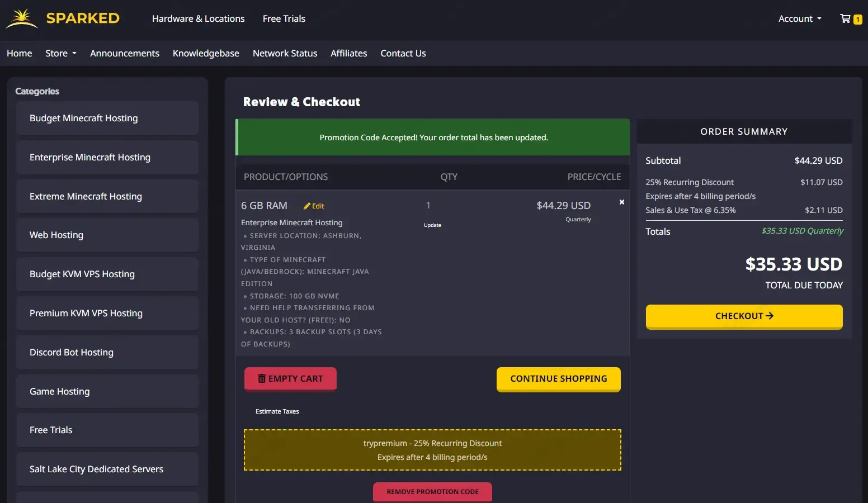The height and width of the screenshot is (503, 868).
Task: Expand the Account dropdown
Action: (800, 19)
